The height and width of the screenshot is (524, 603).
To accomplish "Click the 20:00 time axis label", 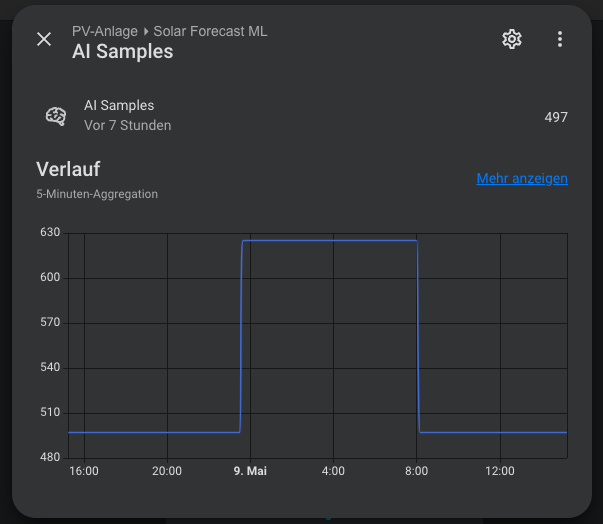I will tap(167, 471).
